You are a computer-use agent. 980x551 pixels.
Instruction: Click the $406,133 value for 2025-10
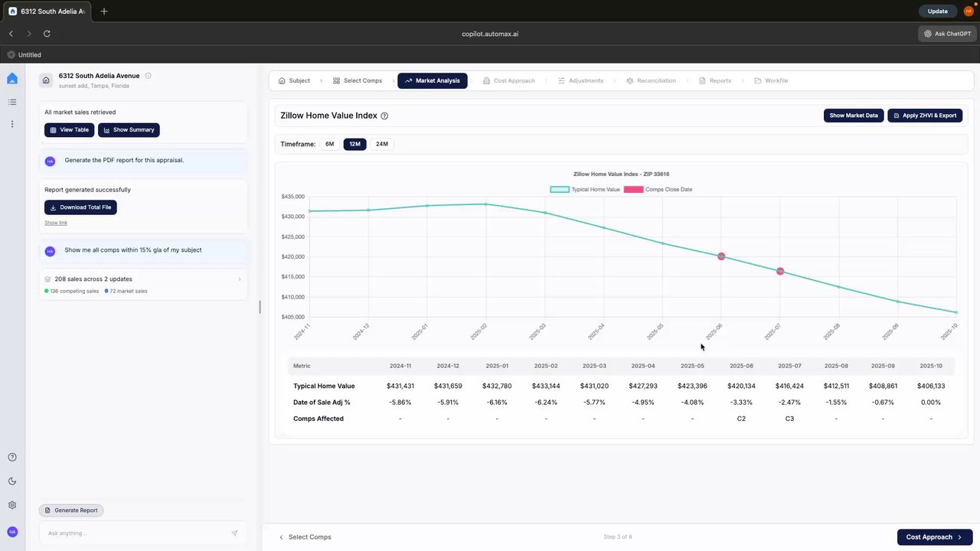[931, 386]
